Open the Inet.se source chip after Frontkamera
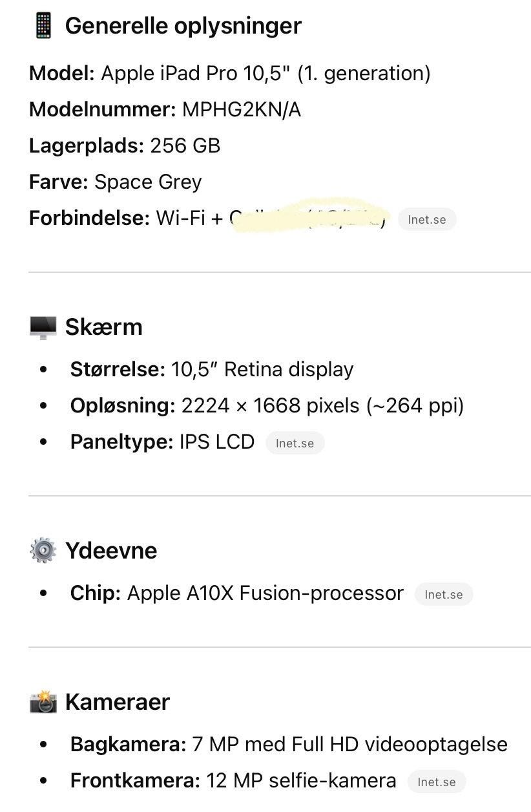Screen dimensions: 531x812 pyautogui.click(x=436, y=782)
